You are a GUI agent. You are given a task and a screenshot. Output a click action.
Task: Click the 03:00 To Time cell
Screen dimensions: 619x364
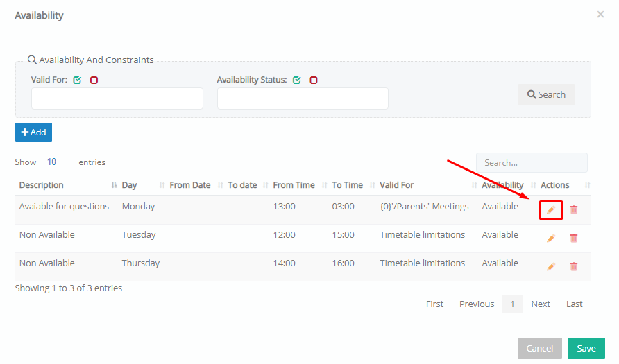click(x=343, y=206)
